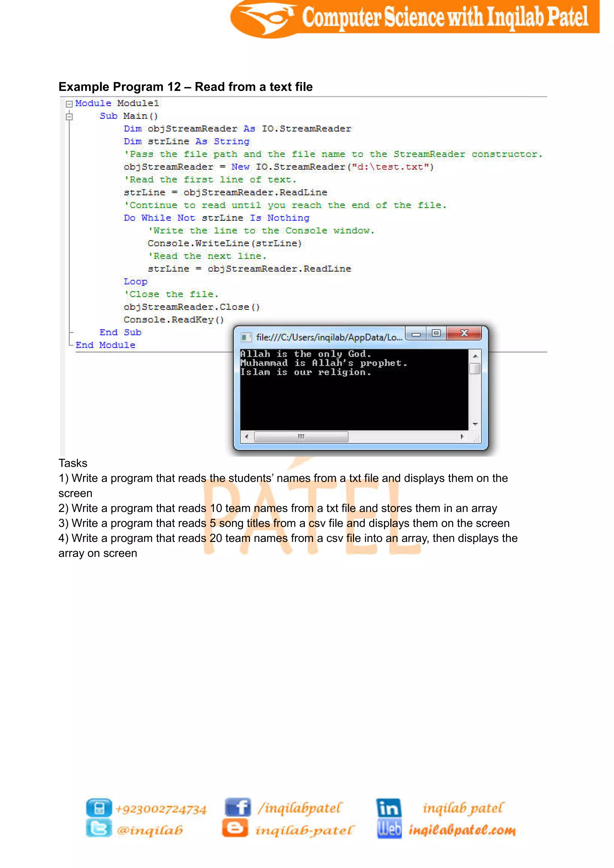Click the phone number +923002724734
The image size is (614, 868).
(161, 809)
